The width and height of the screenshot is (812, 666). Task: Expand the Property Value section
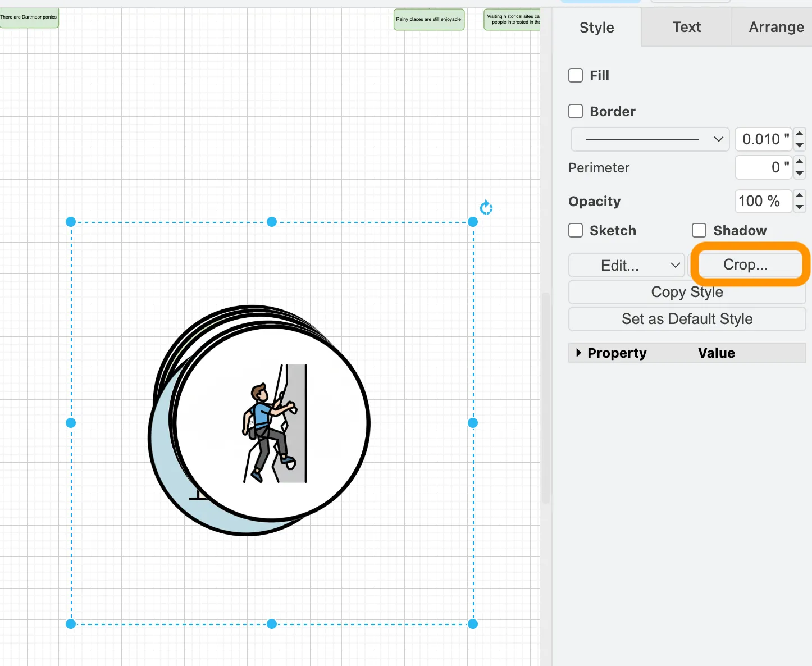pyautogui.click(x=578, y=353)
